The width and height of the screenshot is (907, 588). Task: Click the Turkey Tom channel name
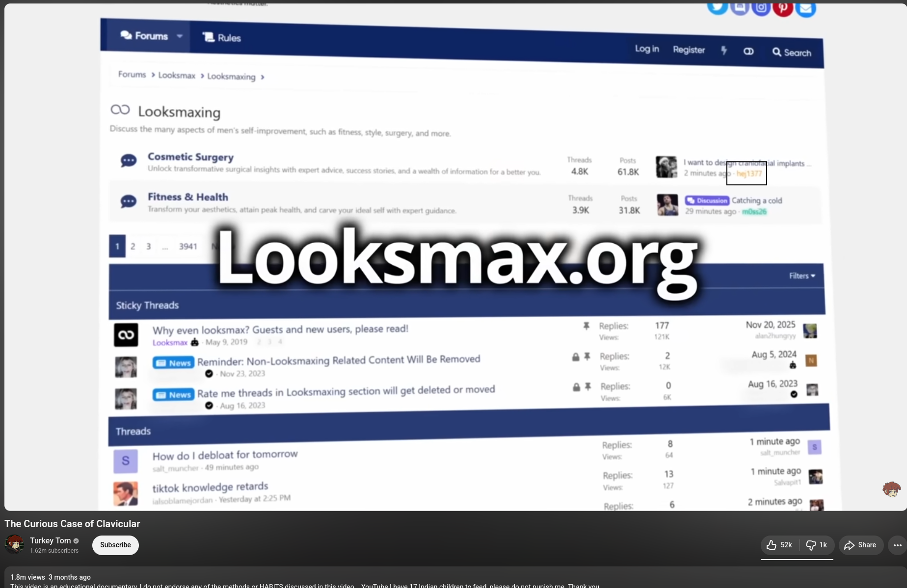pos(50,540)
